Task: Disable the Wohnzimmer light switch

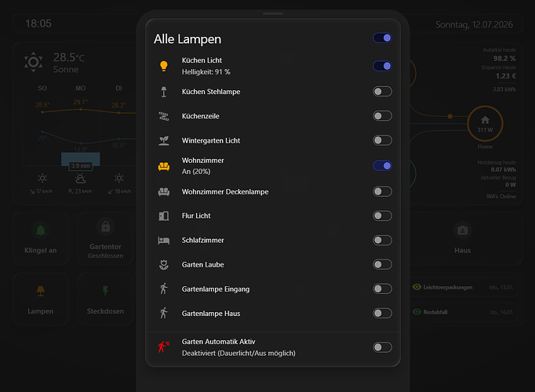Action: tap(382, 166)
